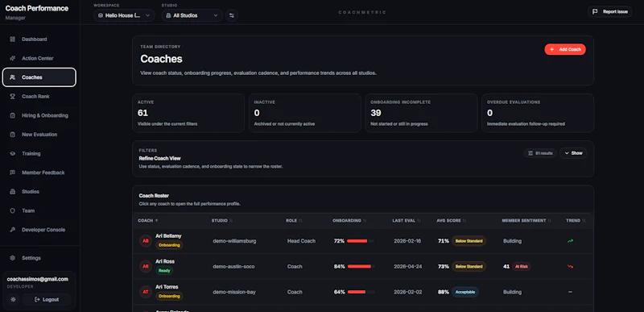
Task: Open the All Studios dropdown
Action: click(192, 15)
